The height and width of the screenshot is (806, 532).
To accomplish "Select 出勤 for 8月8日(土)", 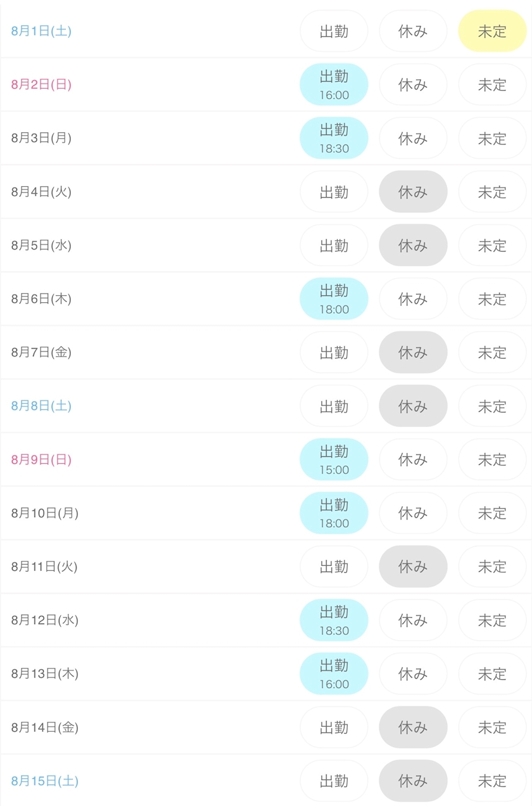I will click(x=334, y=406).
